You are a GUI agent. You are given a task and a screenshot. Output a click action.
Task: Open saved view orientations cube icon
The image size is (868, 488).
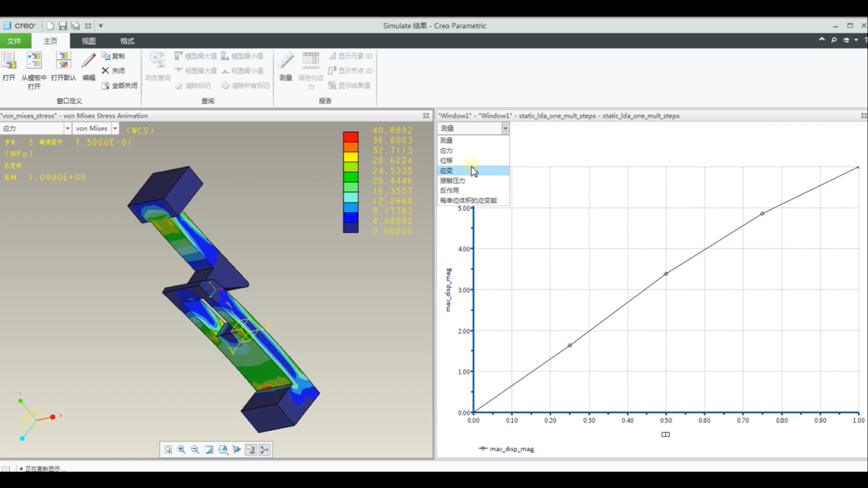(x=223, y=450)
